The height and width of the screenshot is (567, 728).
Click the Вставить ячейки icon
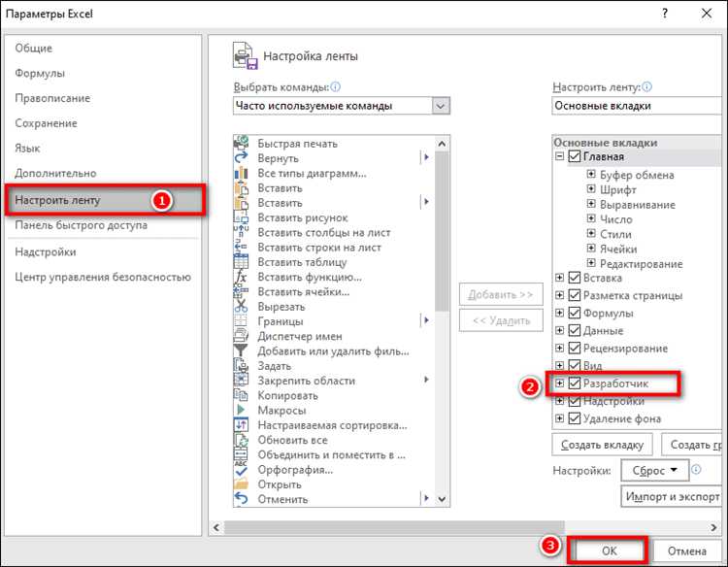click(x=241, y=291)
